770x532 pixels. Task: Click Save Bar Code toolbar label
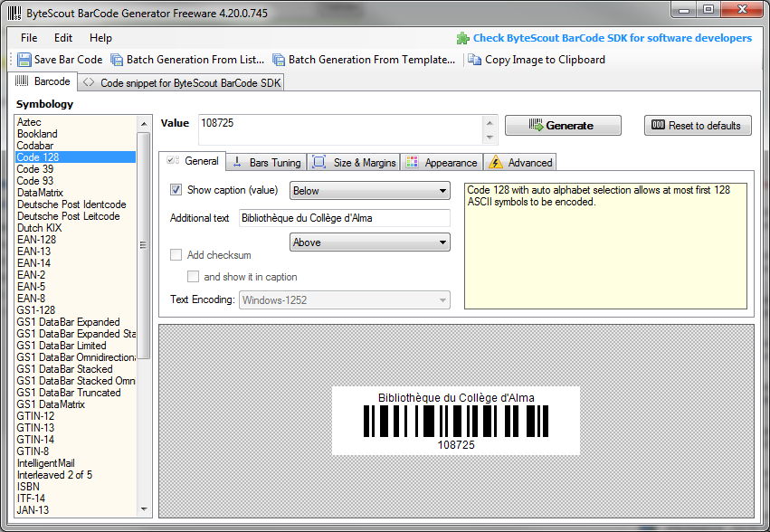(68, 60)
